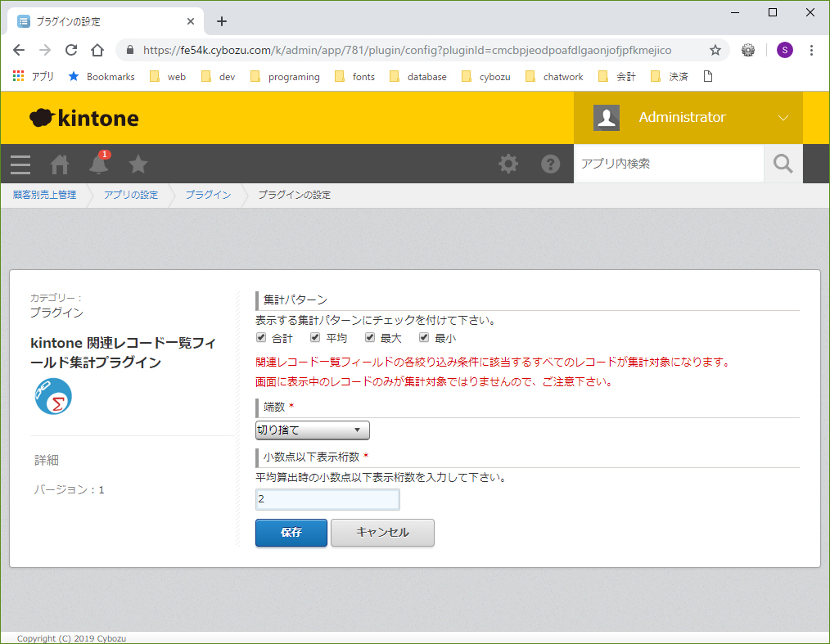The height and width of the screenshot is (644, 830).
Task: Focus the アプリ内検索 search box
Action: click(669, 164)
